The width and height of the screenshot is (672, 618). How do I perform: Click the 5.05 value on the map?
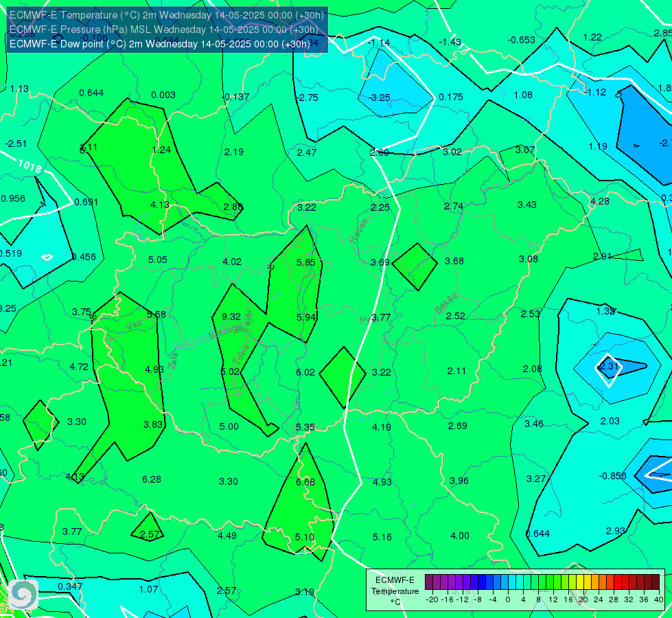click(158, 260)
